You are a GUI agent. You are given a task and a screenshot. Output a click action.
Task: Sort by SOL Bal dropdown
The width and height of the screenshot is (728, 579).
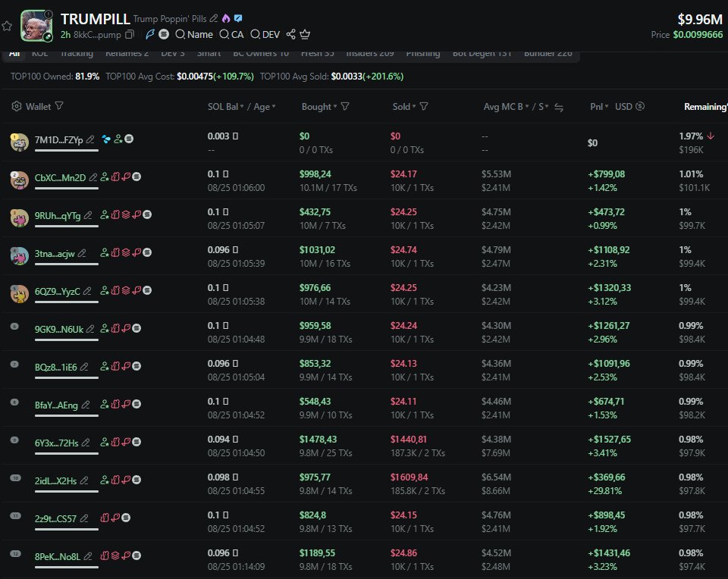coord(226,107)
